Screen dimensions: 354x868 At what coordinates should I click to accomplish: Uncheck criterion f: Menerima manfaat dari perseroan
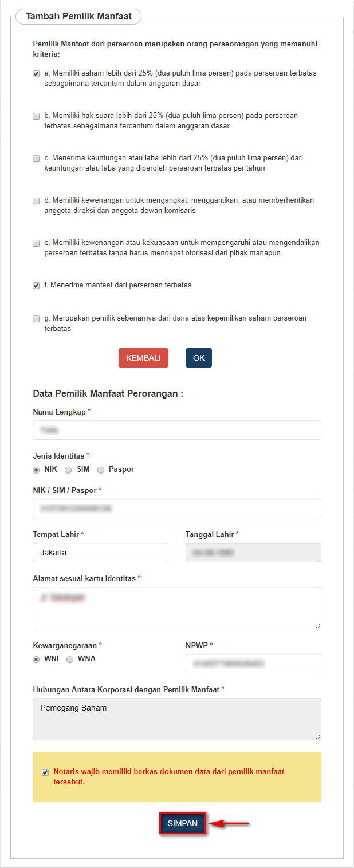tap(36, 286)
